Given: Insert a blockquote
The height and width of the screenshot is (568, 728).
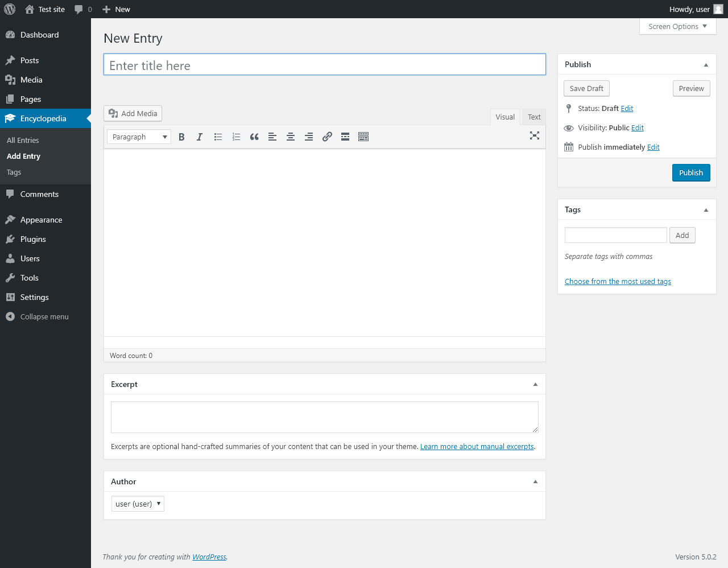Looking at the screenshot, I should 254,137.
